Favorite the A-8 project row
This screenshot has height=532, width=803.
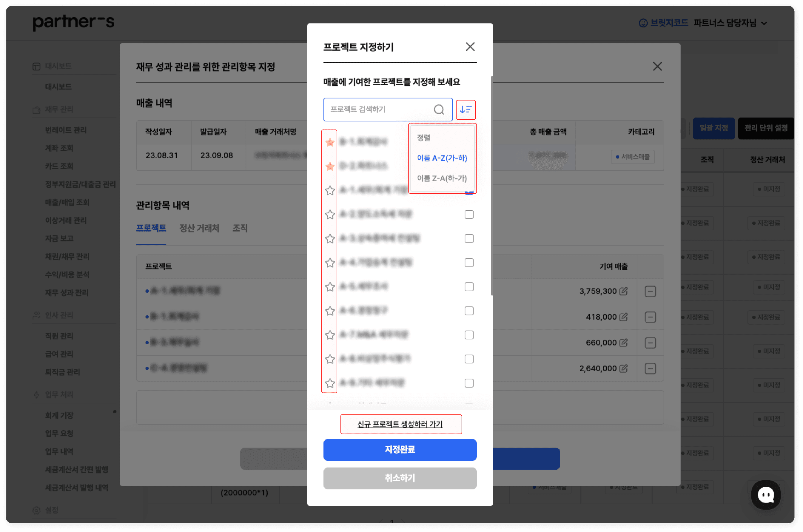[330, 359]
